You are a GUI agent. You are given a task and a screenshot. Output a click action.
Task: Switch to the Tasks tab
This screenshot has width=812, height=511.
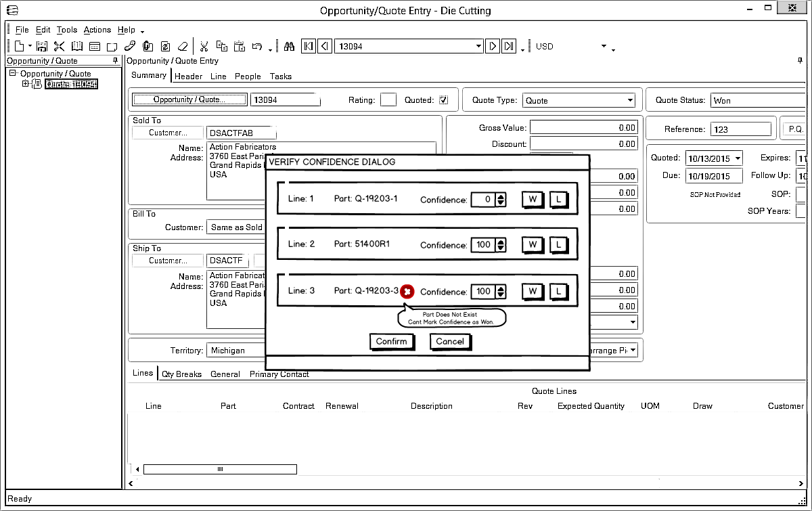tap(281, 76)
